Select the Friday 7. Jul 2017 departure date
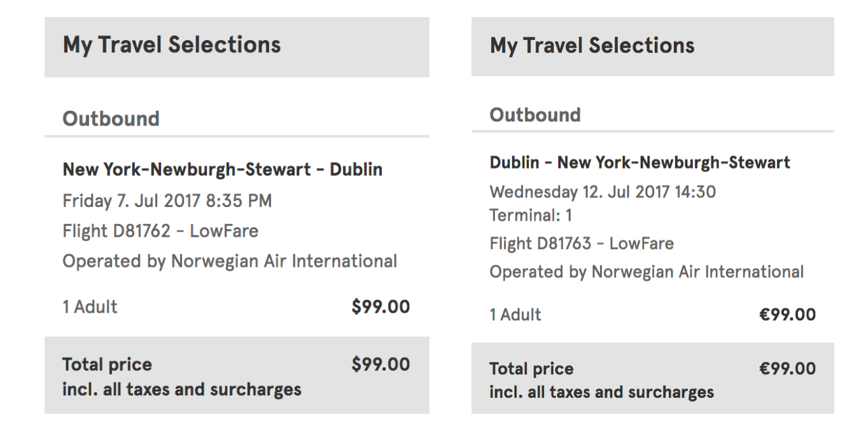 tap(167, 201)
